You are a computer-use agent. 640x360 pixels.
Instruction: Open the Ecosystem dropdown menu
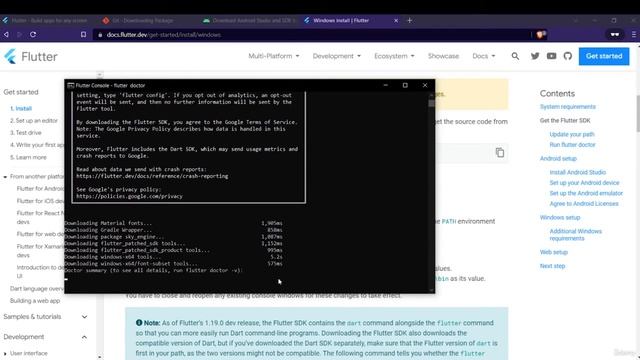[x=394, y=56]
